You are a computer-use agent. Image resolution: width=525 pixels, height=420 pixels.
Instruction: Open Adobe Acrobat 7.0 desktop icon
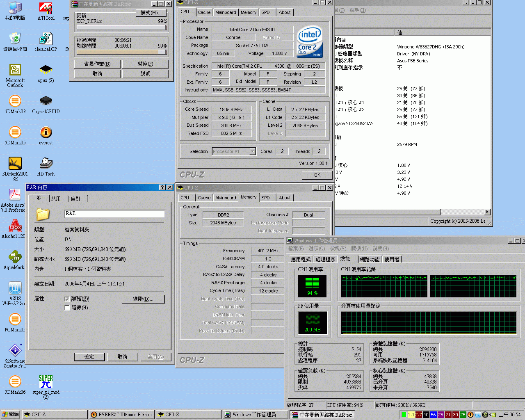tap(13, 200)
